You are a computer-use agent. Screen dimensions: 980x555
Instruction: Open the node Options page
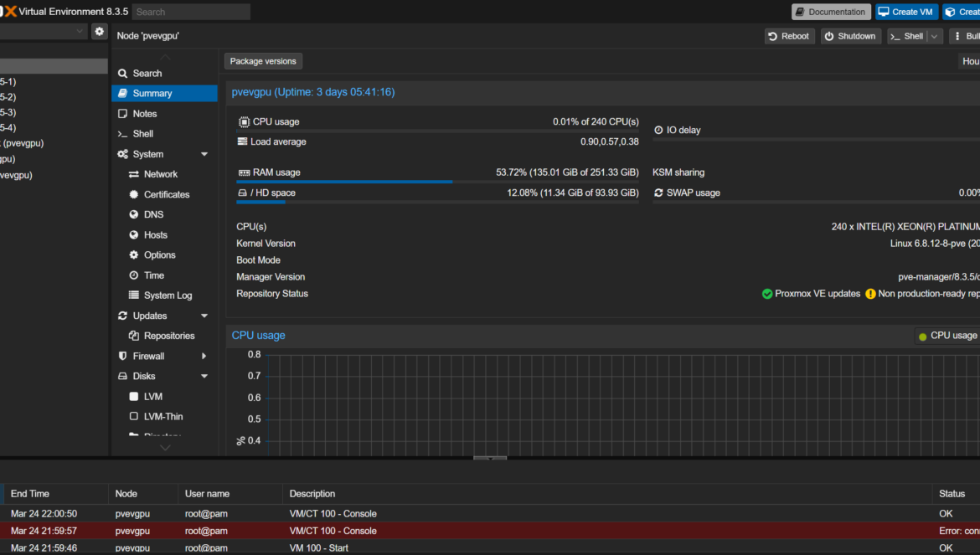(164, 254)
